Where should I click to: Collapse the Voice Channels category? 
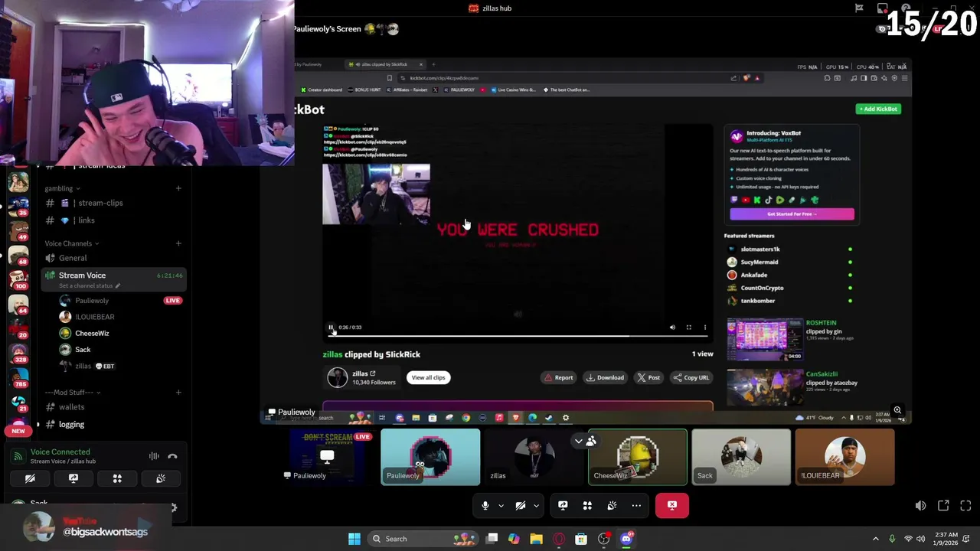71,243
